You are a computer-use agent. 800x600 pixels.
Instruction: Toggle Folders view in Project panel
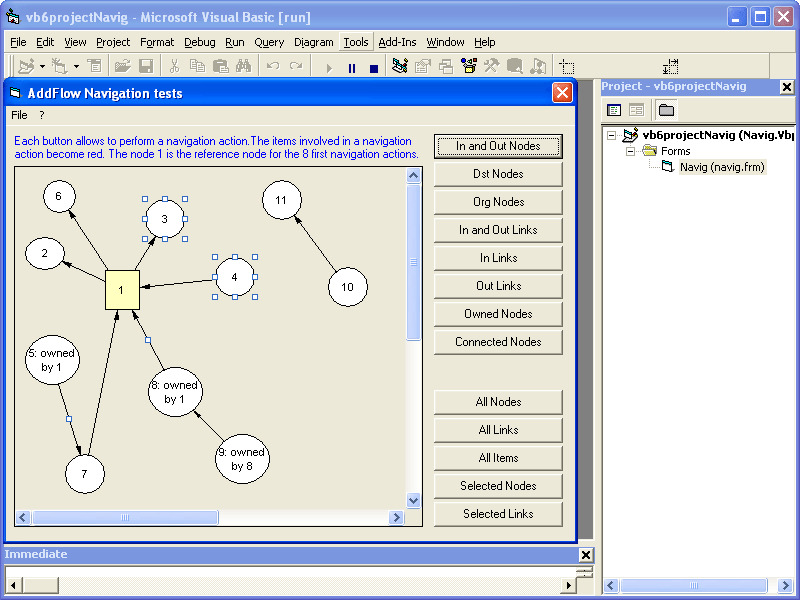(x=666, y=110)
